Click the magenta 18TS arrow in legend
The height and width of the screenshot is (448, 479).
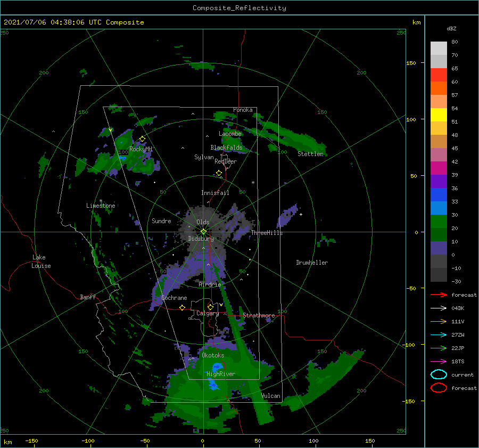click(439, 362)
